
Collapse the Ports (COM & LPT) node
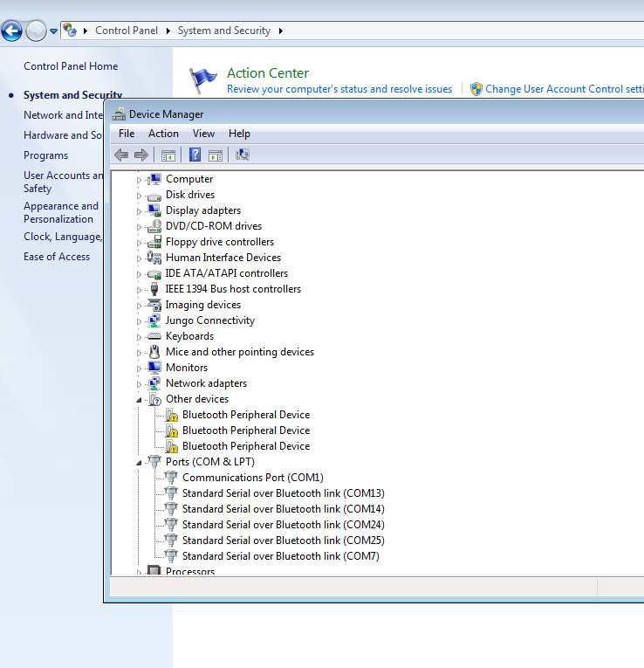[139, 462]
